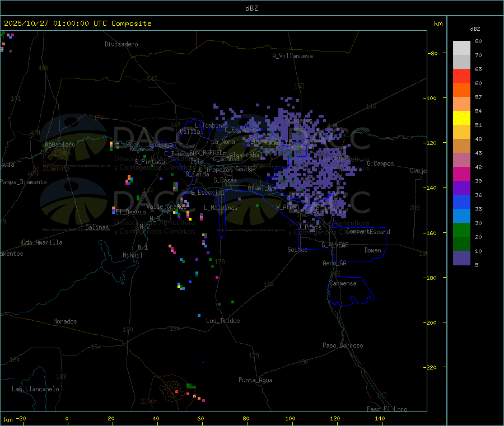Select the A_Villanueva location label

coord(292,56)
